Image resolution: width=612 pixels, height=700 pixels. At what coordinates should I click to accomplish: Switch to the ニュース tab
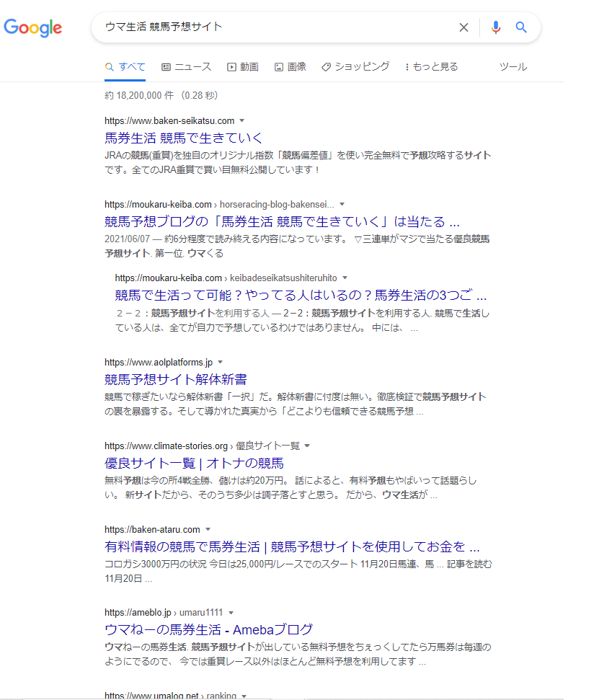click(x=186, y=67)
